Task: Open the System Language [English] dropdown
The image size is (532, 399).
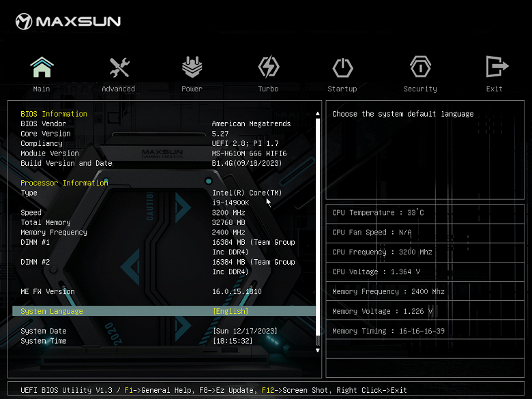Action: click(x=231, y=311)
